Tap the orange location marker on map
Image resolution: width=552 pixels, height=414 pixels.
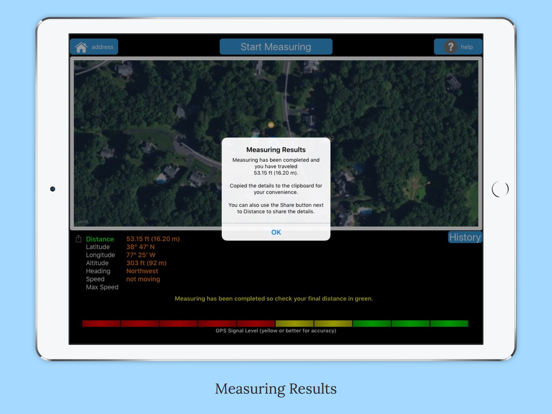click(x=271, y=125)
